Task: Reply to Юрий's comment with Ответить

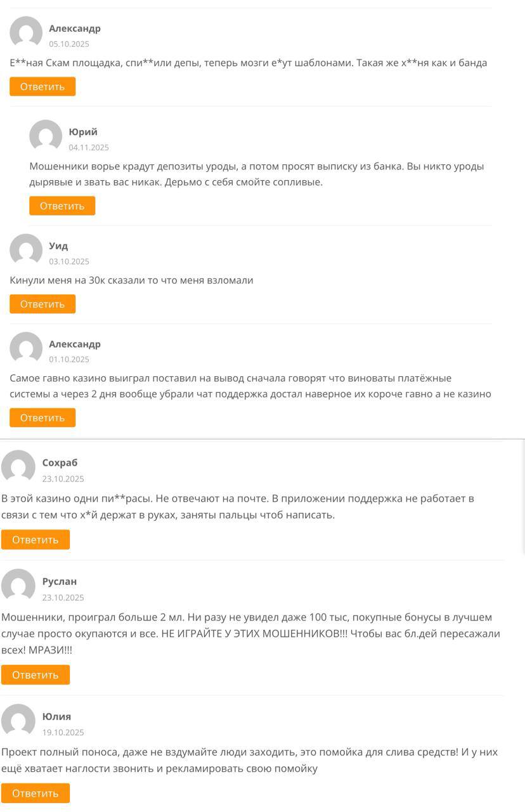Action: pos(62,206)
